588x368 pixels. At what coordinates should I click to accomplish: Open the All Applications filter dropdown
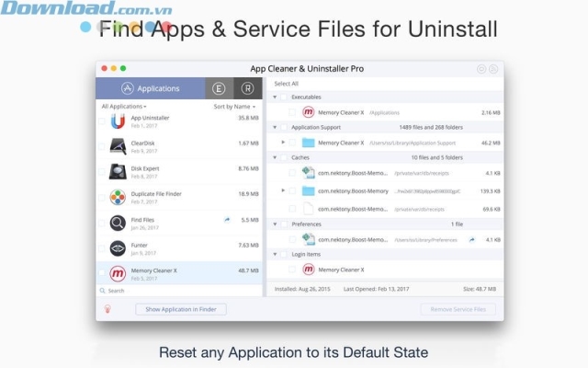click(124, 107)
